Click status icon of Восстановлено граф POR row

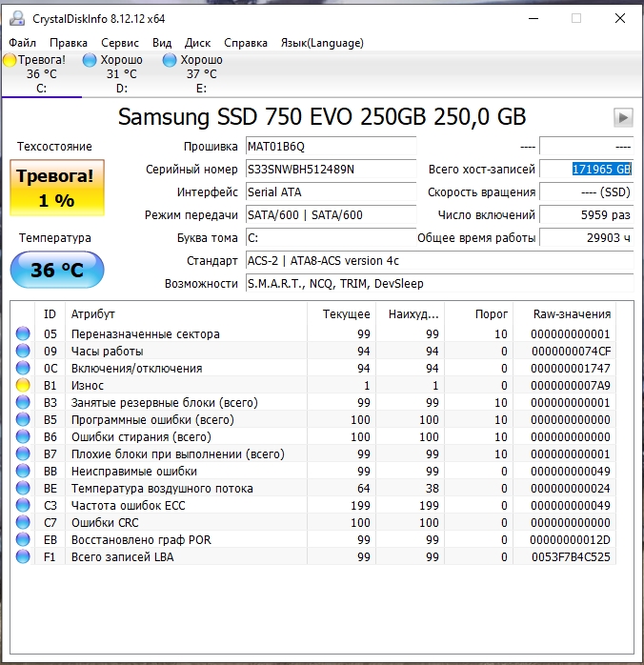[x=23, y=540]
